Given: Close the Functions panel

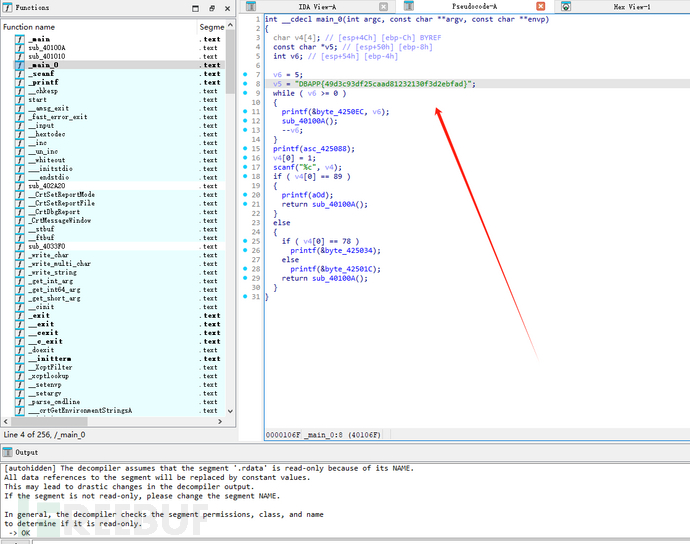Looking at the screenshot, I should click(227, 7).
